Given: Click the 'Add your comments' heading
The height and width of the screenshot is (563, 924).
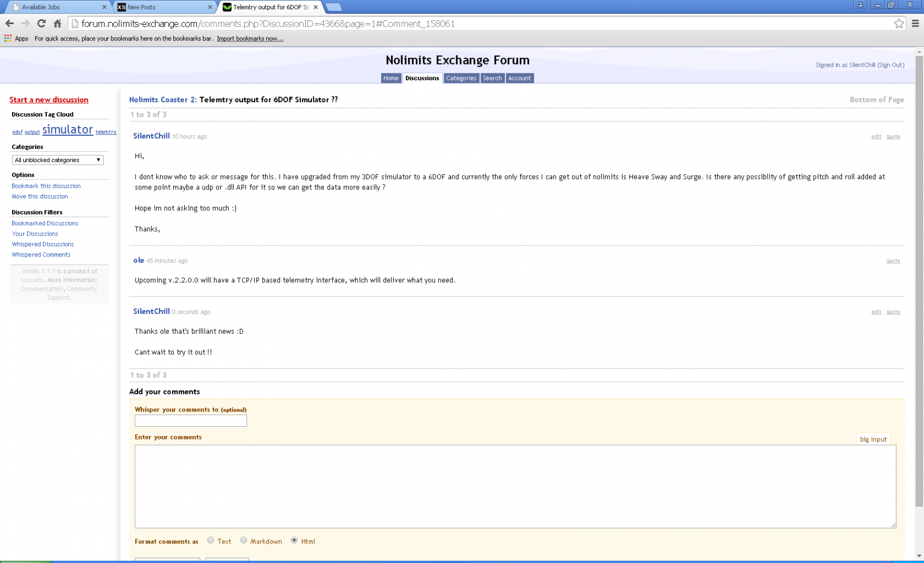Looking at the screenshot, I should [165, 392].
